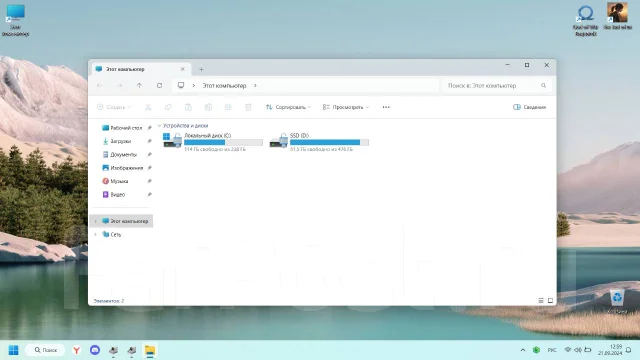
Task: Click File Explorer icon on taskbar
Action: (150, 350)
